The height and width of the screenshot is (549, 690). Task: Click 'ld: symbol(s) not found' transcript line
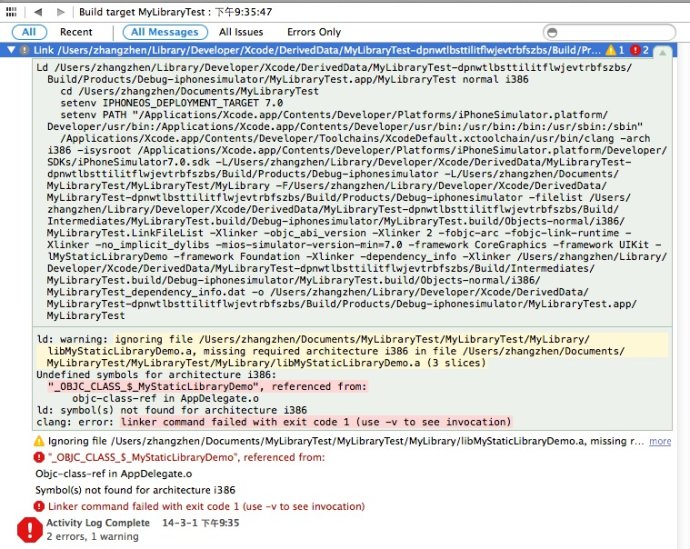coord(172,410)
